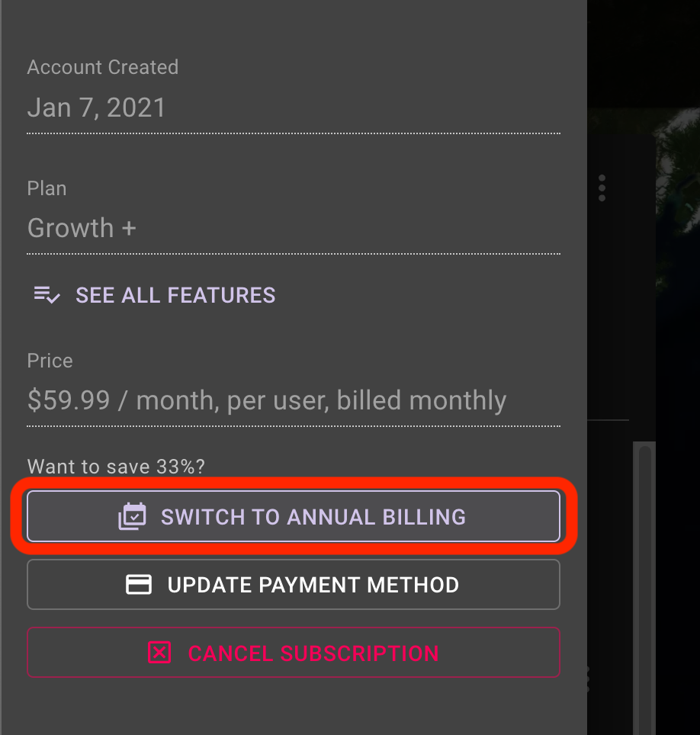Click the calendar icon on Switch to Annual Billing
The width and height of the screenshot is (700, 735).
[132, 517]
